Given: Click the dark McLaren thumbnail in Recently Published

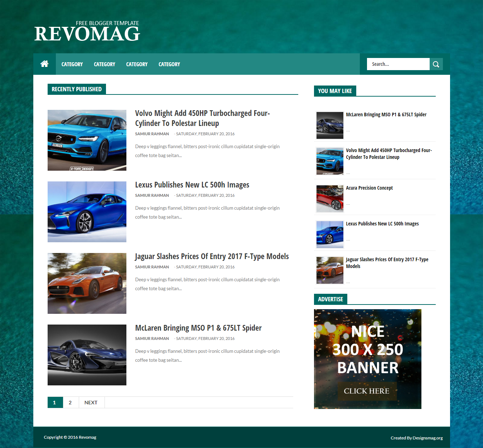Looking at the screenshot, I should click(x=87, y=355).
